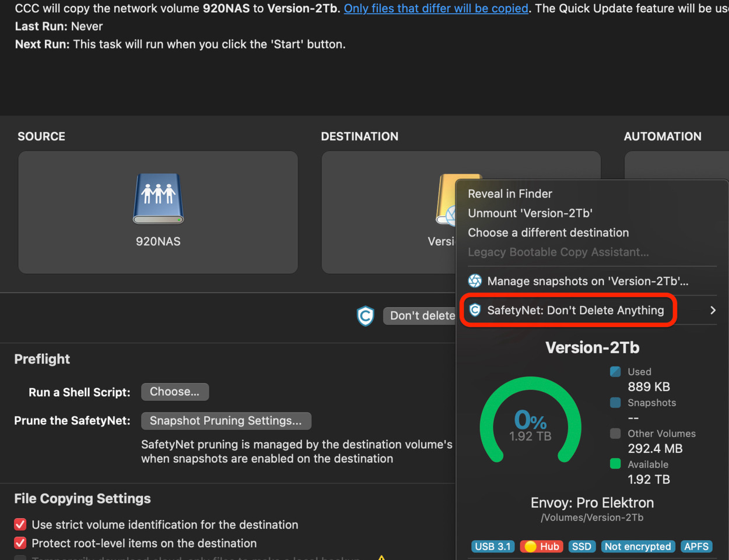
Task: Choose Unmount 'Version-2Tb' menu item
Action: point(530,213)
